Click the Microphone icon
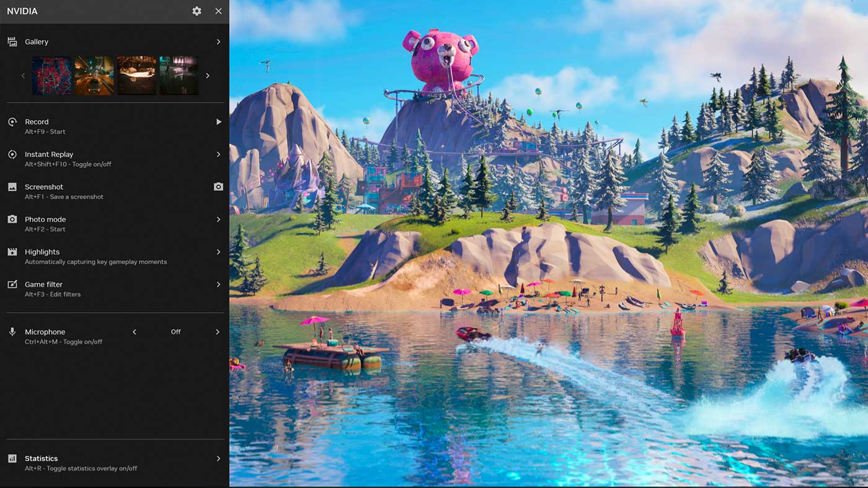 tap(12, 332)
